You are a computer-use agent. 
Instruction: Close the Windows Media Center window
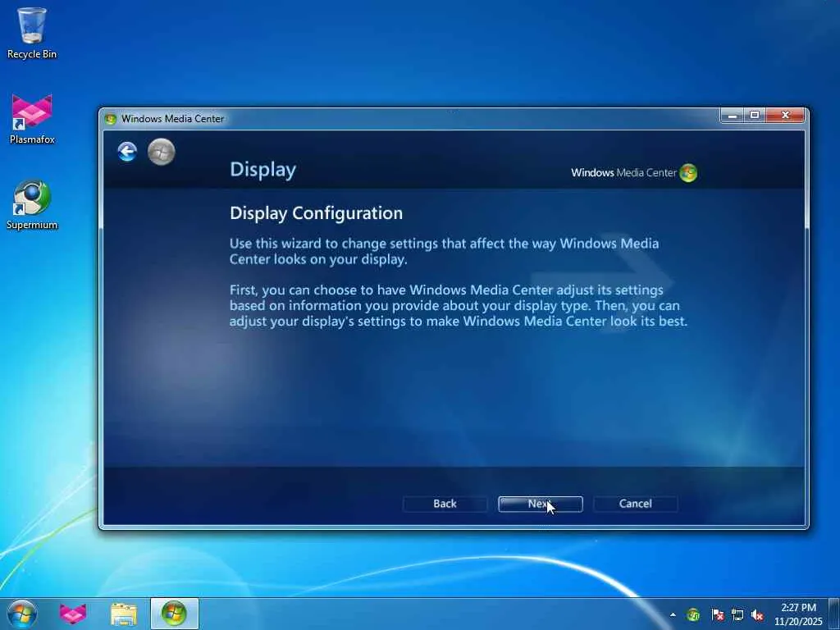[785, 115]
